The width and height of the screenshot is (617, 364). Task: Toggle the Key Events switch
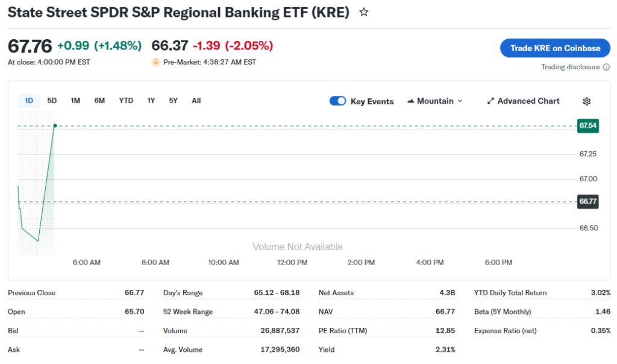(337, 101)
